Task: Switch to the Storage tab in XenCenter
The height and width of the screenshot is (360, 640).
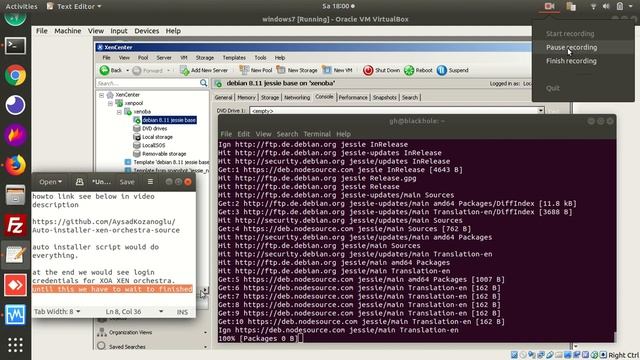Action: (x=270, y=98)
